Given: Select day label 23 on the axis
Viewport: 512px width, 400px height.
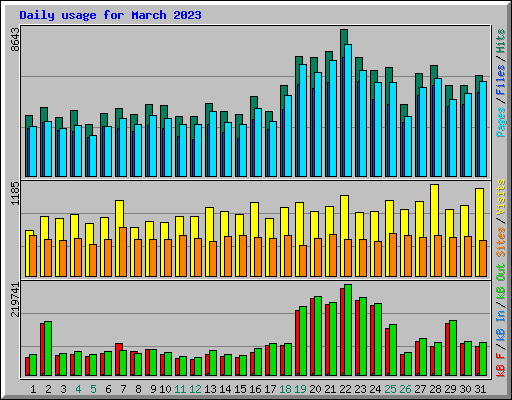Looking at the screenshot, I should (x=360, y=389).
